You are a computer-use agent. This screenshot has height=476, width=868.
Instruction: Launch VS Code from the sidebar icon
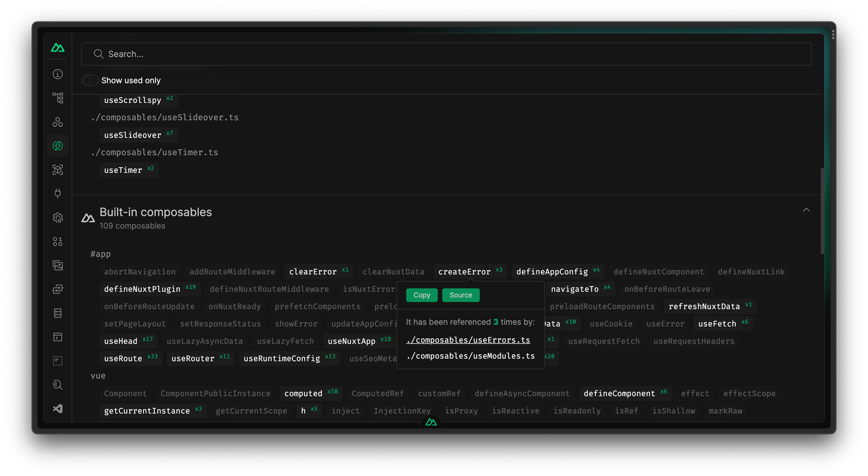coord(57,408)
